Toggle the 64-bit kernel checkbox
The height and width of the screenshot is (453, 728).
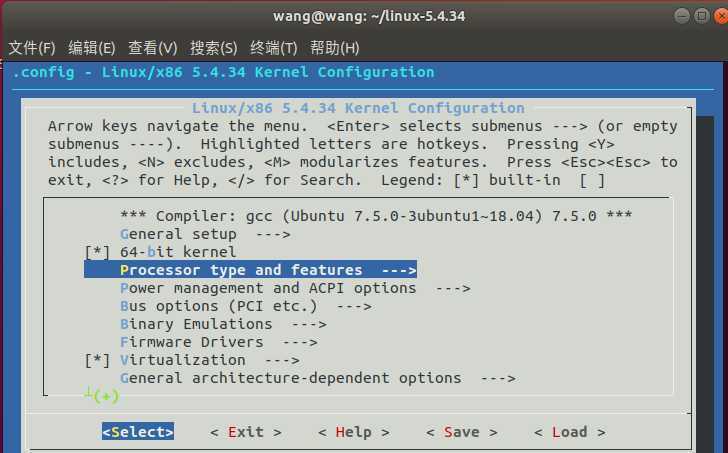click(97, 252)
